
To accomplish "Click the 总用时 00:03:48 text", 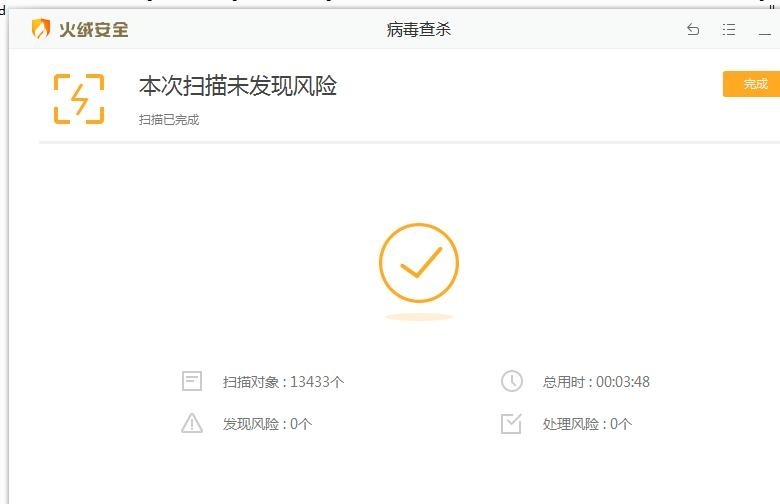I will (596, 382).
